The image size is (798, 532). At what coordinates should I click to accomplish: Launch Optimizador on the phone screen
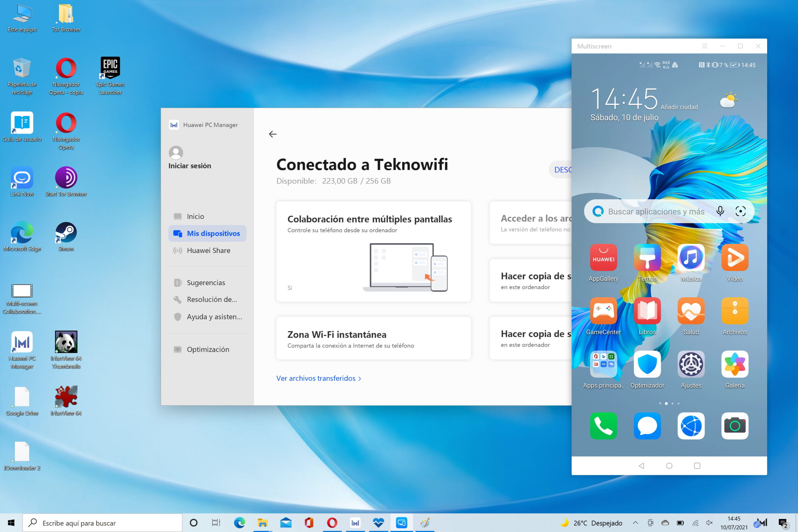point(647,364)
